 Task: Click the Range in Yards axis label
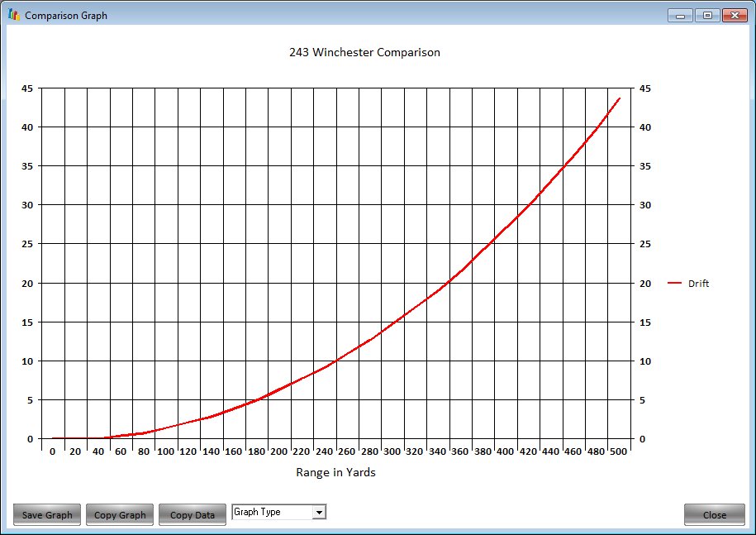click(335, 472)
